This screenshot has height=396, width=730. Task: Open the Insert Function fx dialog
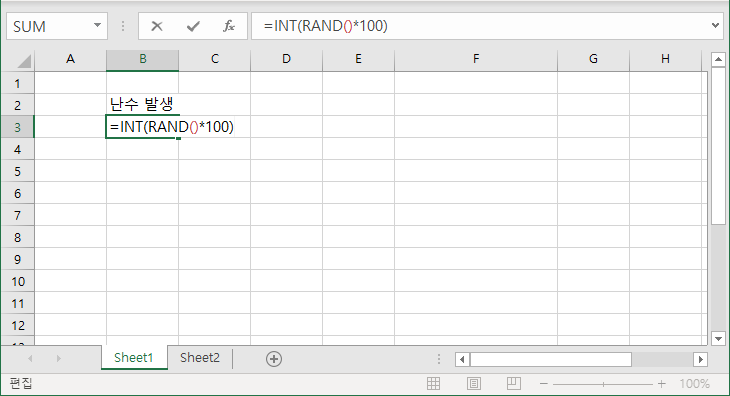click(x=229, y=26)
